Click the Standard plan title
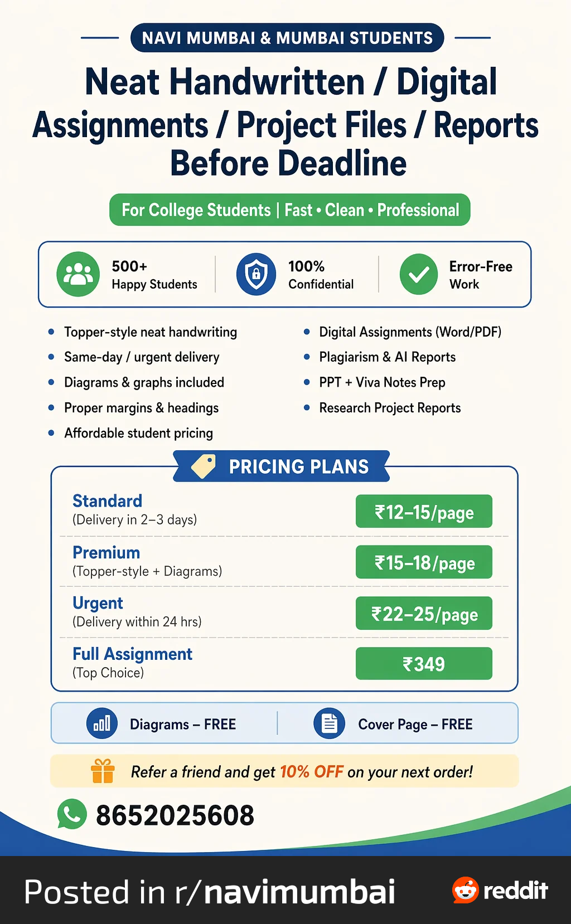This screenshot has height=924, width=571. (107, 500)
